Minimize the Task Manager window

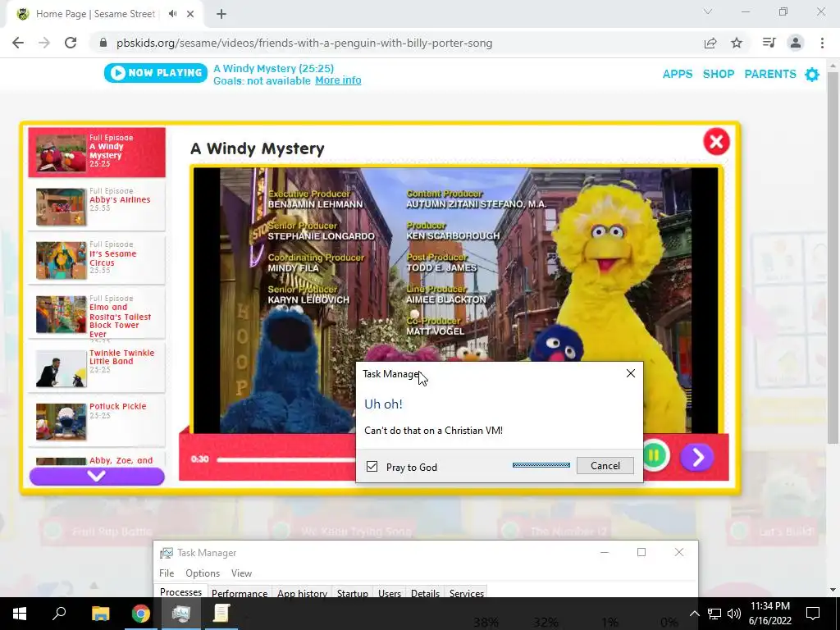tap(605, 552)
